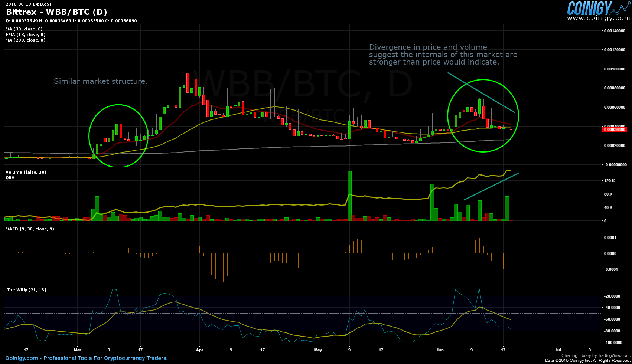Screen dimensions: 632x364
Task: Click the 0.00100000 price axis label
Action: click(x=615, y=69)
